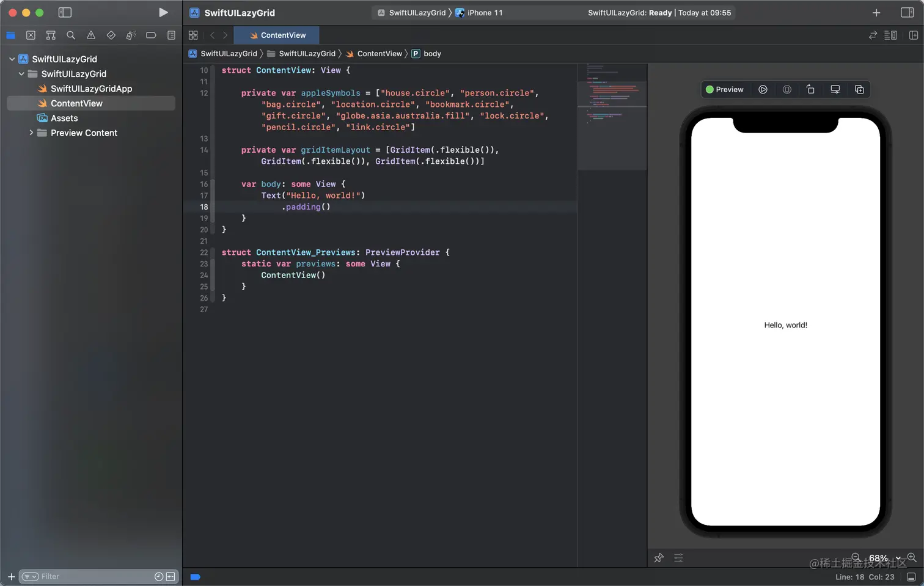Toggle the navigator sidebar
The image size is (924, 586).
click(x=65, y=12)
